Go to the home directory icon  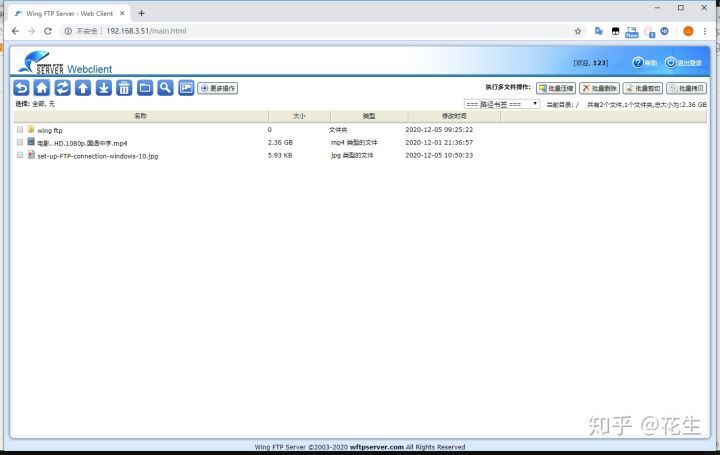[42, 88]
